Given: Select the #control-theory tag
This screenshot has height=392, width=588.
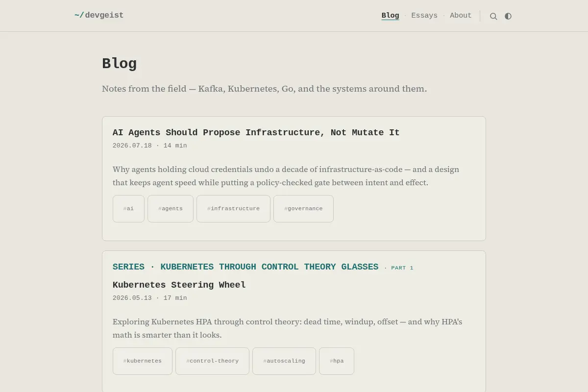Looking at the screenshot, I should pyautogui.click(x=212, y=361).
